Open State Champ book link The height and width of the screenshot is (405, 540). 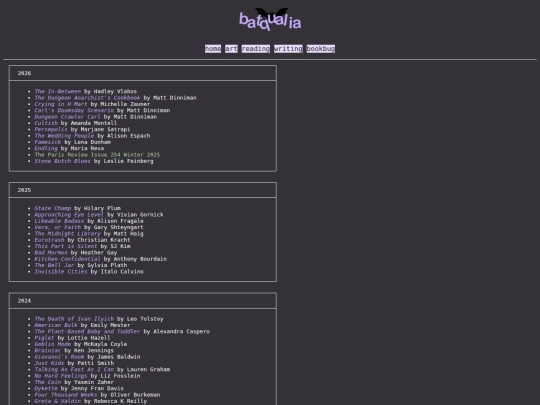(x=53, y=208)
